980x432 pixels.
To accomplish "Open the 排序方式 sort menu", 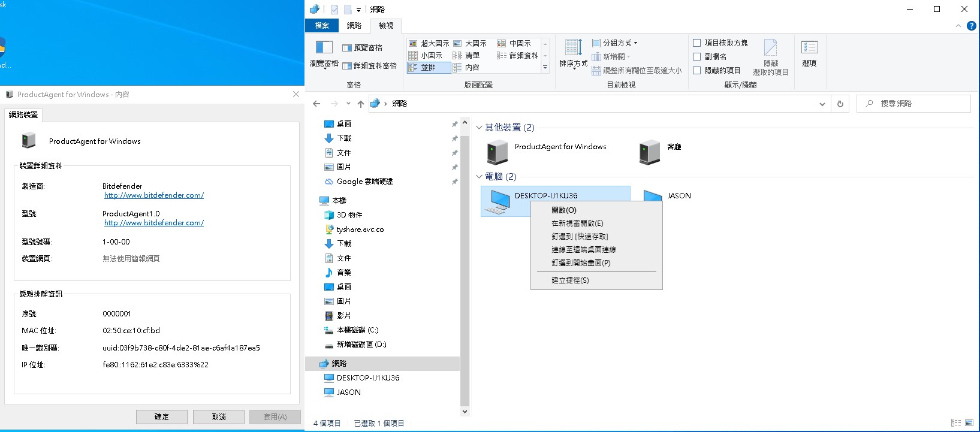I will (x=573, y=55).
